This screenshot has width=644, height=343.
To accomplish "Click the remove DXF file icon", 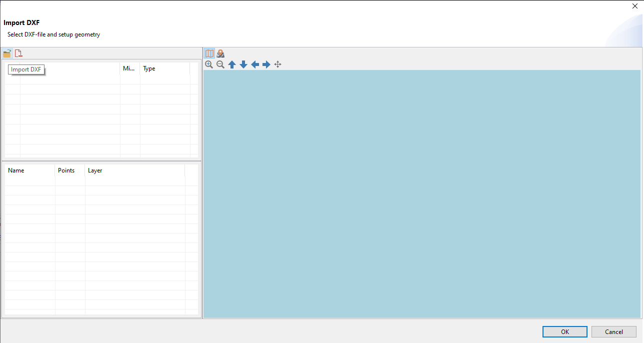I will 18,53.
